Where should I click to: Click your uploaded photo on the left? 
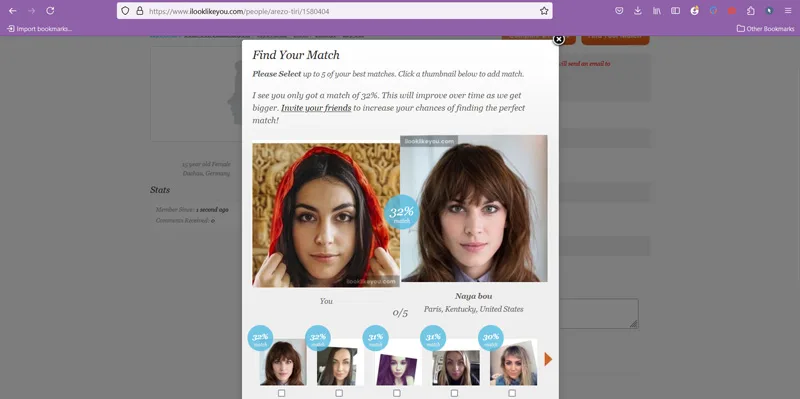coord(326,215)
